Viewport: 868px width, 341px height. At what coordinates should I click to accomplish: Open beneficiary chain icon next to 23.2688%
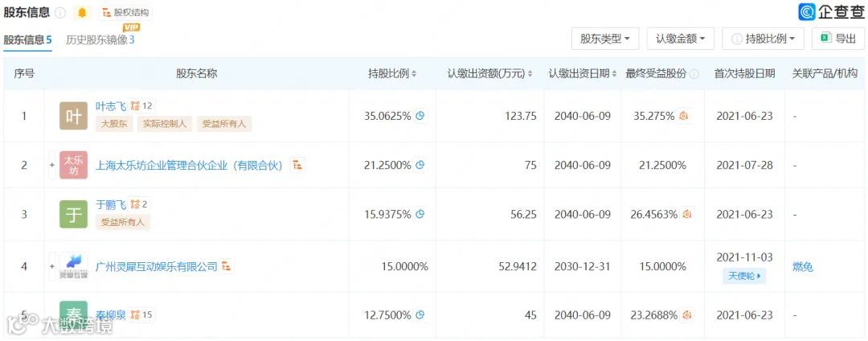coord(686,315)
